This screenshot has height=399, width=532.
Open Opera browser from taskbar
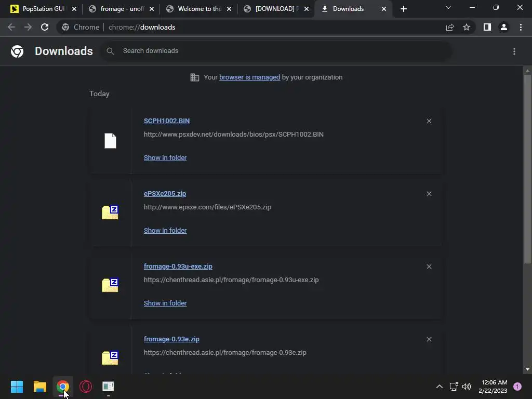86,387
